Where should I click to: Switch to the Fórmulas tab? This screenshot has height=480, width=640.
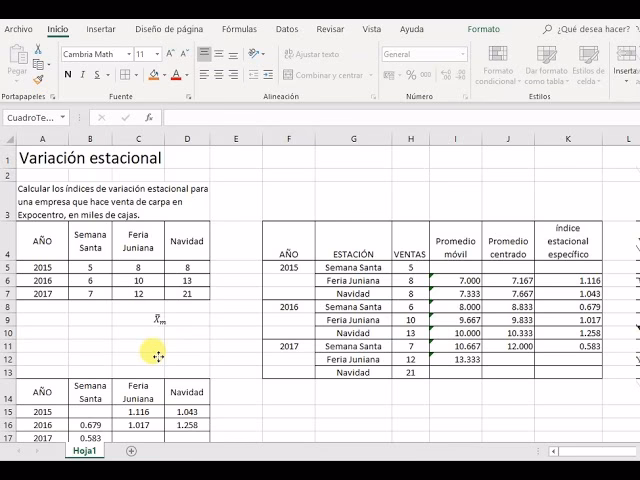point(239,29)
